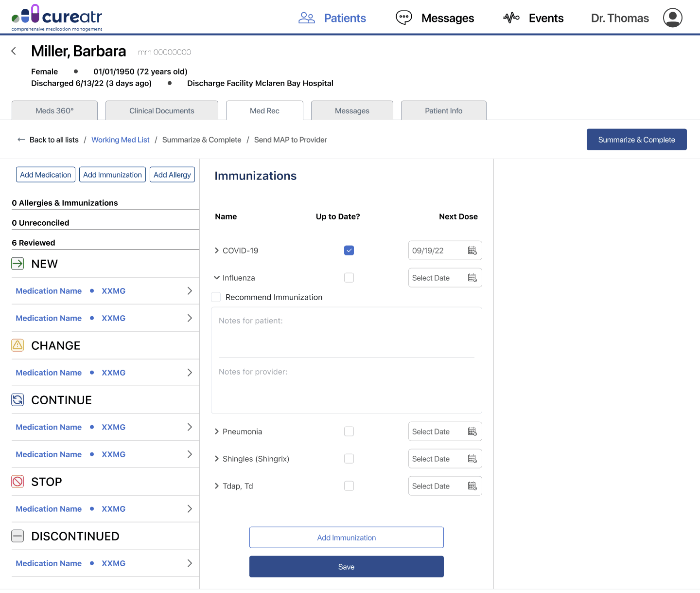Click the 0 Allergies & Immunizations heading
The image size is (700, 593).
[x=65, y=203]
